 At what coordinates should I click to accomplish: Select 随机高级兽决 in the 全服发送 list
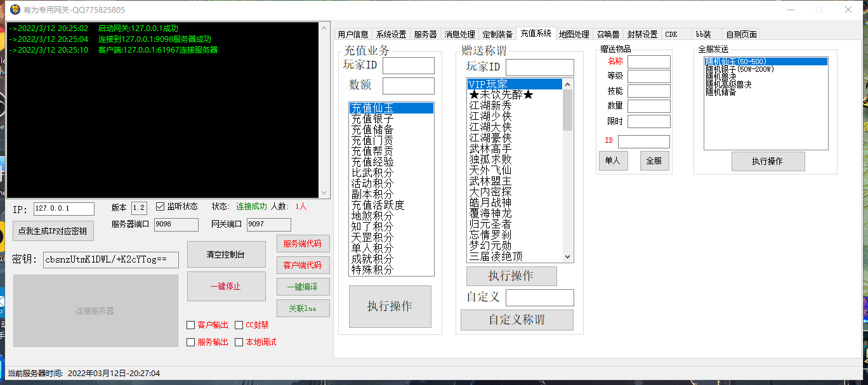coord(728,84)
